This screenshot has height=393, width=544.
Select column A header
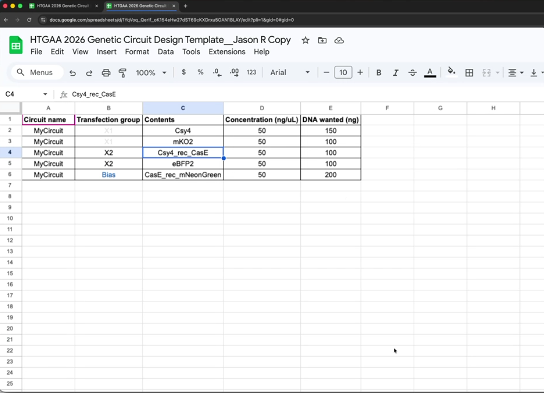(x=48, y=108)
